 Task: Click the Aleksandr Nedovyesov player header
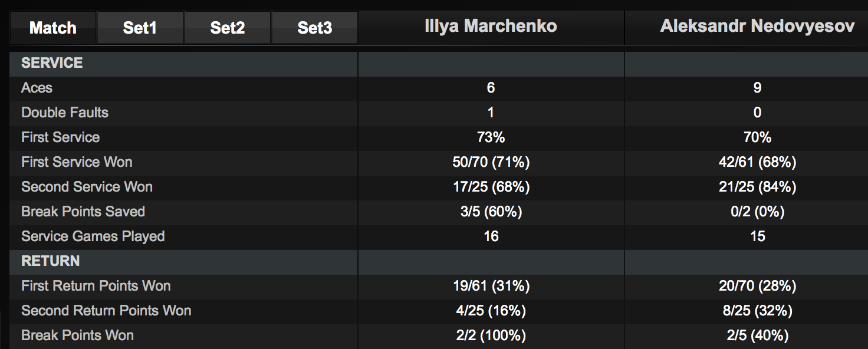pyautogui.click(x=757, y=26)
